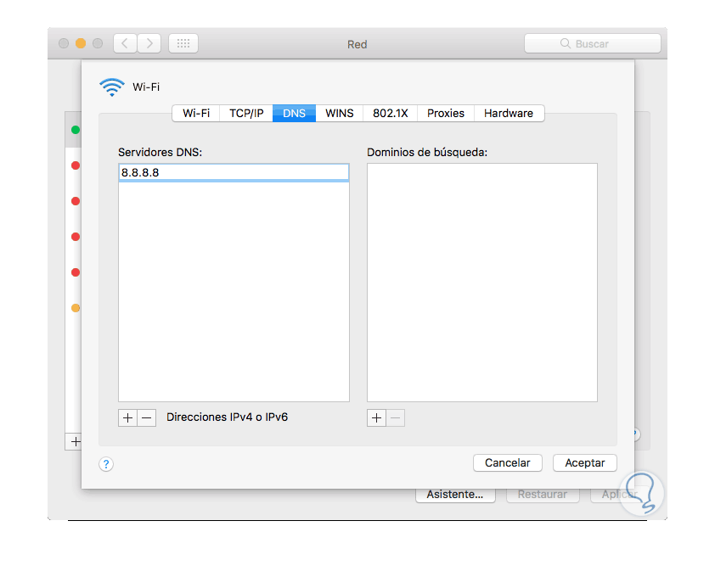715x588 pixels.
Task: Click the minimize yellow window button
Action: click(81, 43)
